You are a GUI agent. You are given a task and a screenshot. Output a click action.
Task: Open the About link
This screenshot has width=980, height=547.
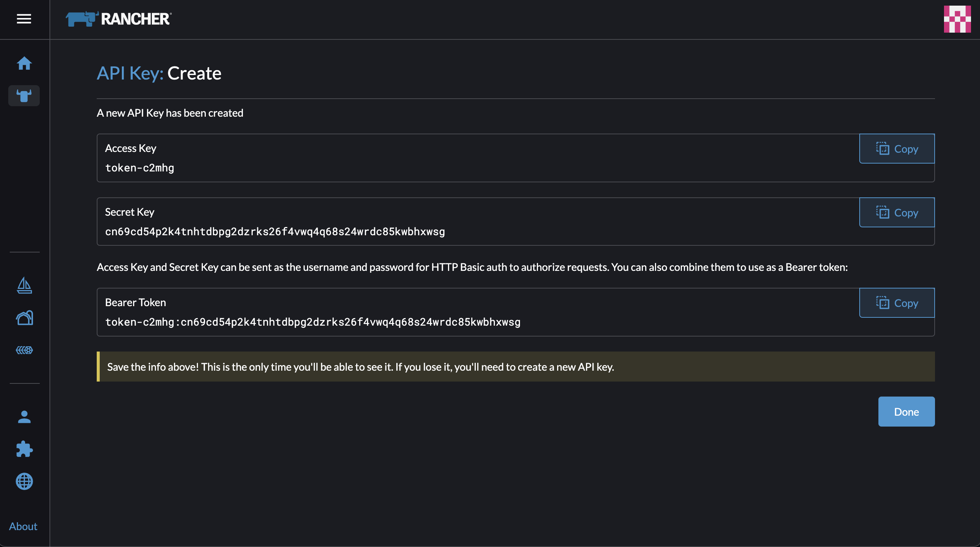click(x=23, y=526)
